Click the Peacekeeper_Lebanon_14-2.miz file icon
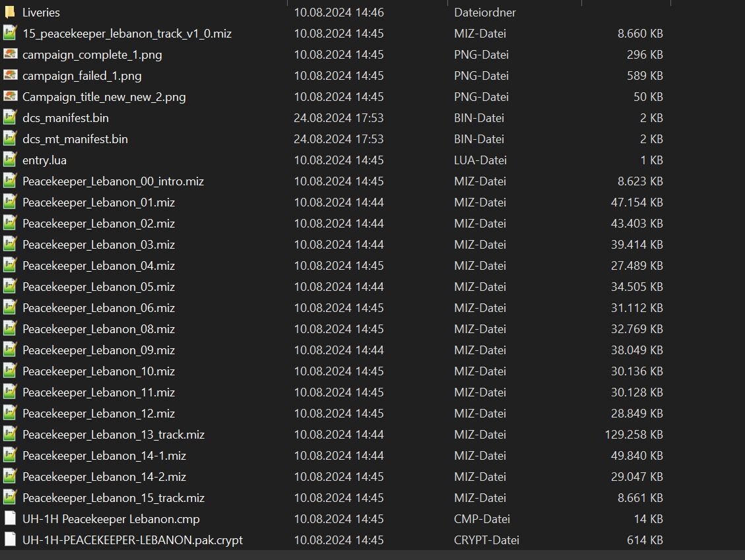The width and height of the screenshot is (745, 560). (10, 476)
